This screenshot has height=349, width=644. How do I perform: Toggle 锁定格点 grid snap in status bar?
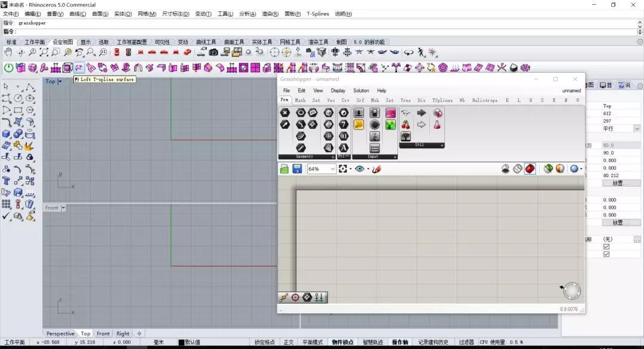(265, 342)
